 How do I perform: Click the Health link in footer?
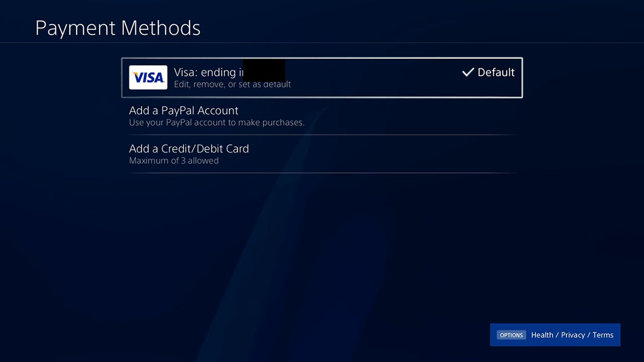coord(542,335)
